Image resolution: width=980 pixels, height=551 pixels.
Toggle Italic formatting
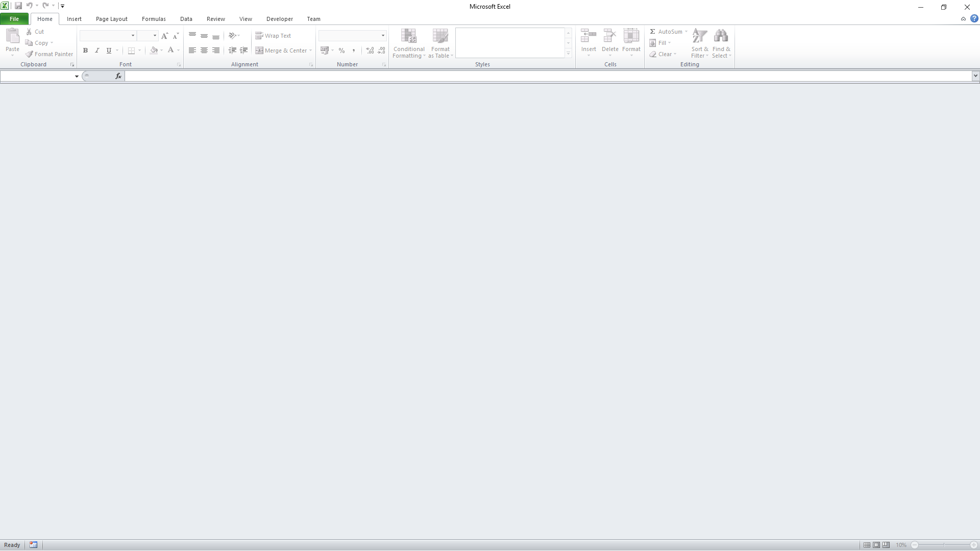(x=97, y=51)
